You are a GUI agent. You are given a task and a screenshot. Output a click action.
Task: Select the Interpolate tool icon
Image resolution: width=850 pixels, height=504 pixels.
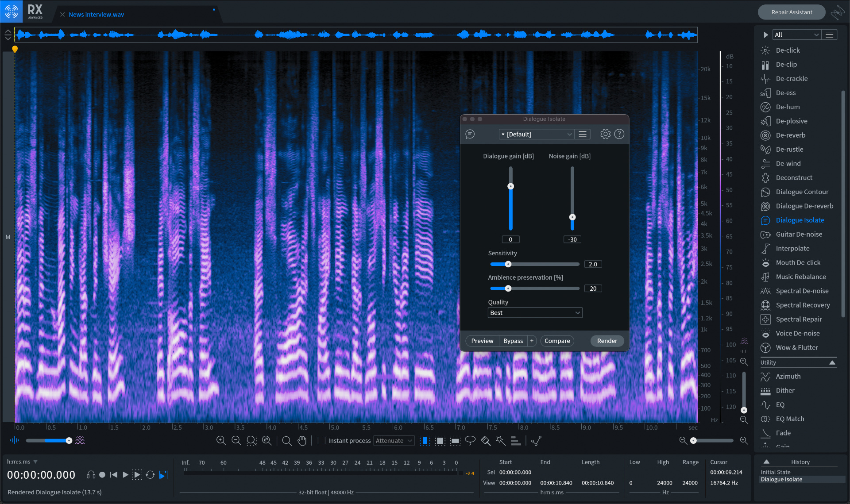click(766, 248)
